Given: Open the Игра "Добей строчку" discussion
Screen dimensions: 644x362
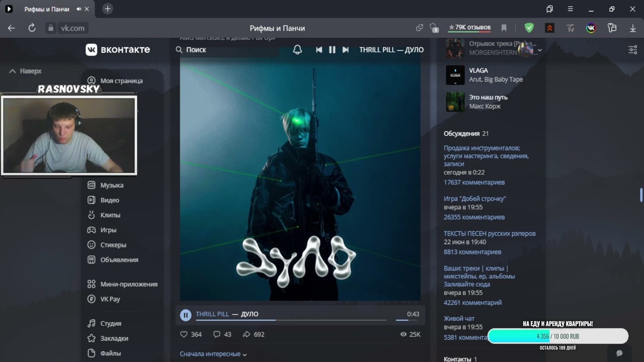Looking at the screenshot, I should point(475,199).
